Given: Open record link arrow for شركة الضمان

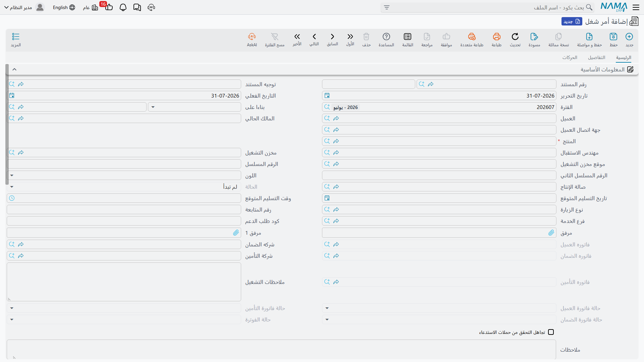Looking at the screenshot, I should (x=21, y=244).
